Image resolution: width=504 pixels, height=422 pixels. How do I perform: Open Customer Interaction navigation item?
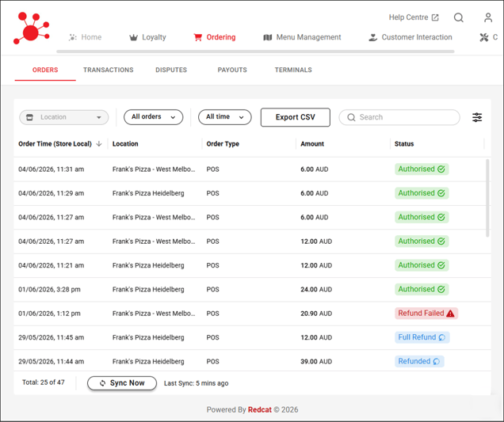tap(410, 37)
